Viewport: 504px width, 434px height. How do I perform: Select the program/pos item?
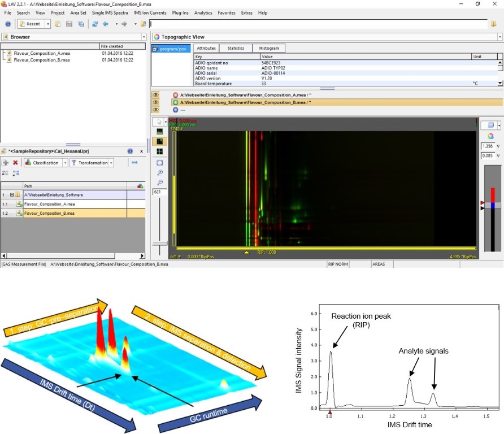tap(171, 49)
